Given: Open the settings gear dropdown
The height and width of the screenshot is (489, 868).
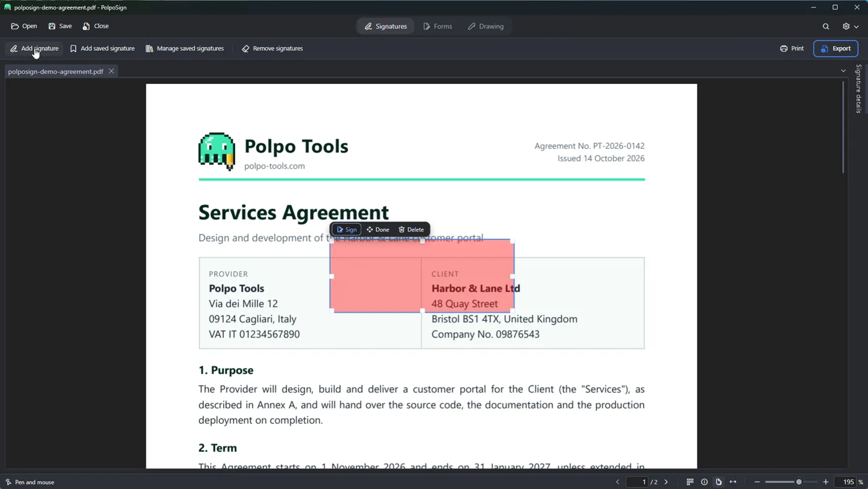Looking at the screenshot, I should (850, 26).
